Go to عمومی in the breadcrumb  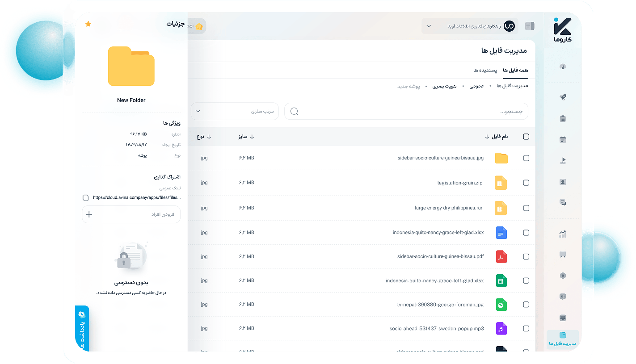click(x=476, y=86)
